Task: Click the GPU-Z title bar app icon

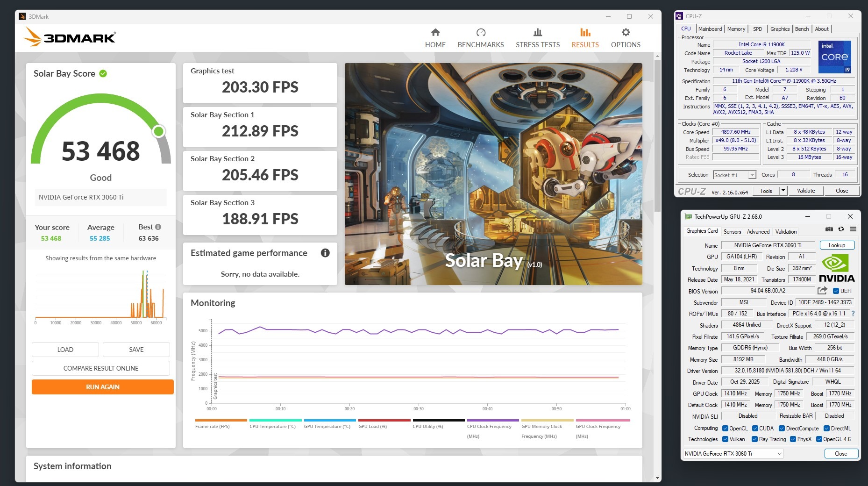Action: (688, 216)
